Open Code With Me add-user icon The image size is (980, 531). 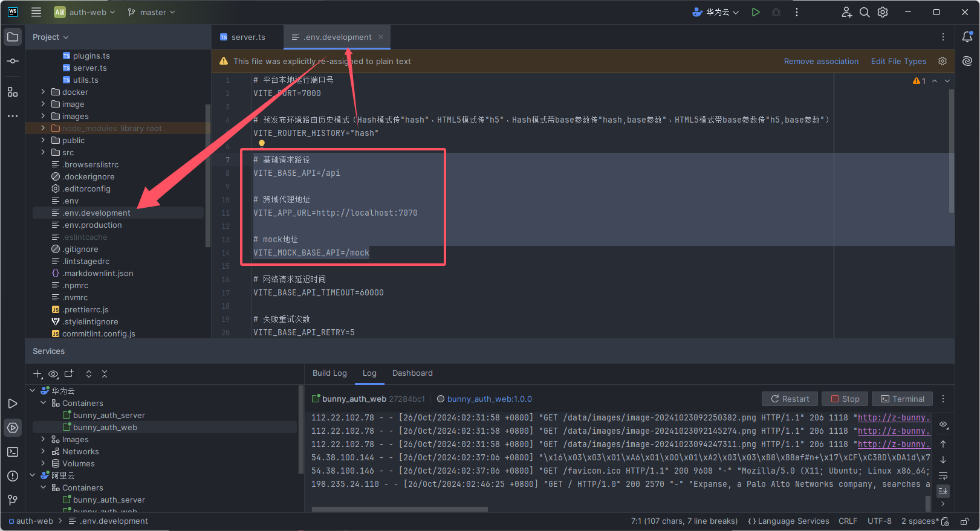point(846,12)
